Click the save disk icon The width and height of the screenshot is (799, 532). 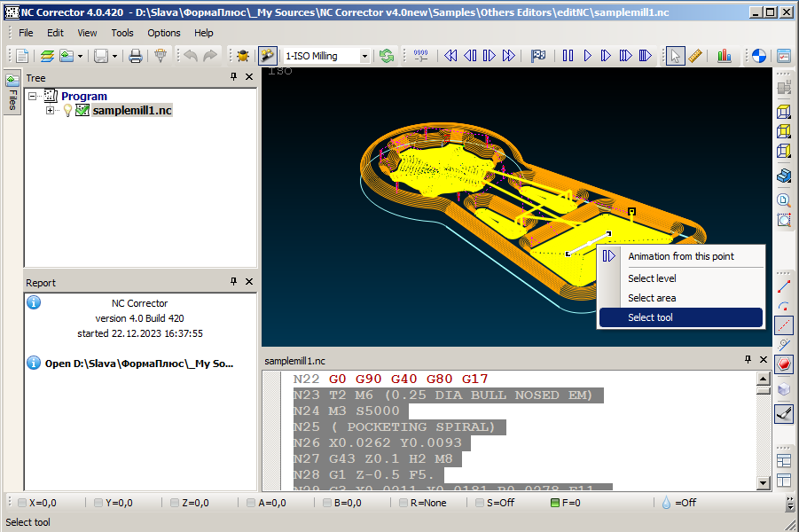click(x=101, y=56)
